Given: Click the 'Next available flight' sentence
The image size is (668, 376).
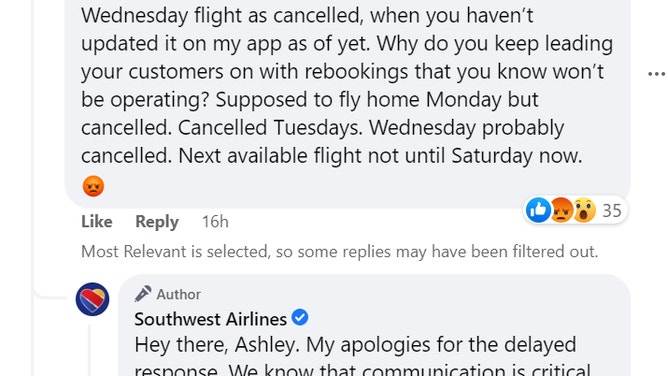Looking at the screenshot, I should point(331,156).
